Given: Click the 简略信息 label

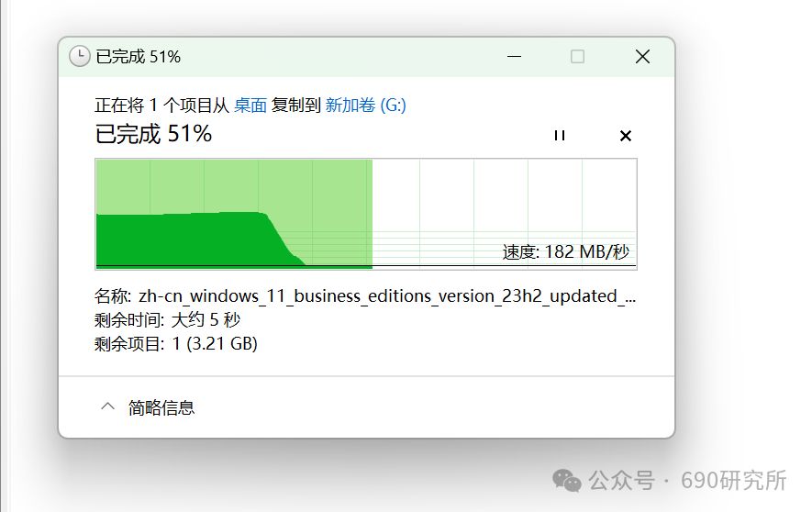Looking at the screenshot, I should (161, 407).
